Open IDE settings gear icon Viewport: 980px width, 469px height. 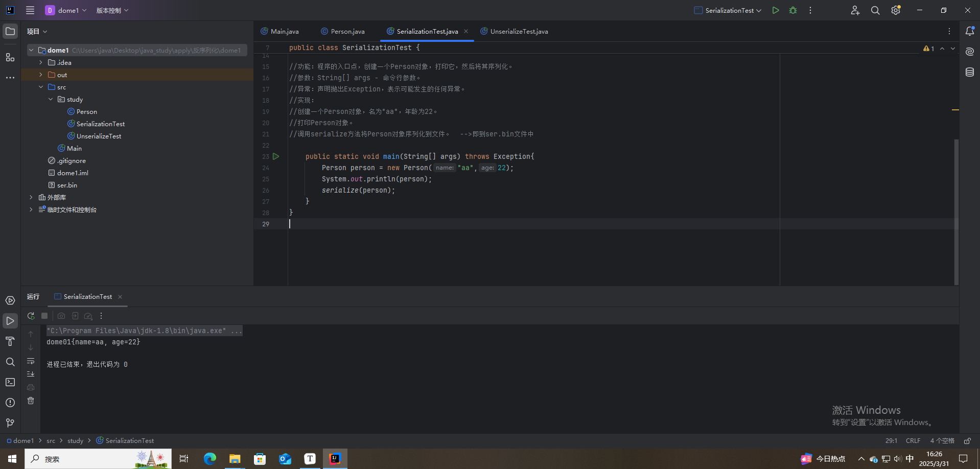pos(896,10)
